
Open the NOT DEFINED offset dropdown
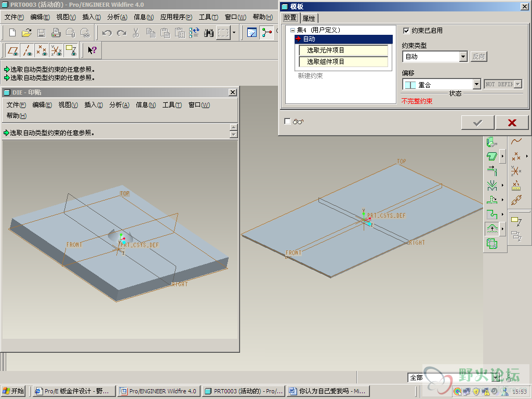click(x=518, y=84)
